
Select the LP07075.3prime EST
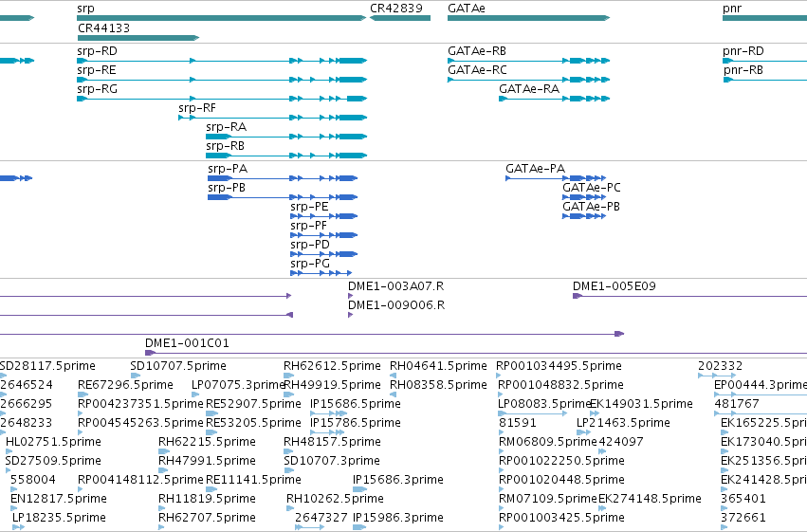click(195, 394)
